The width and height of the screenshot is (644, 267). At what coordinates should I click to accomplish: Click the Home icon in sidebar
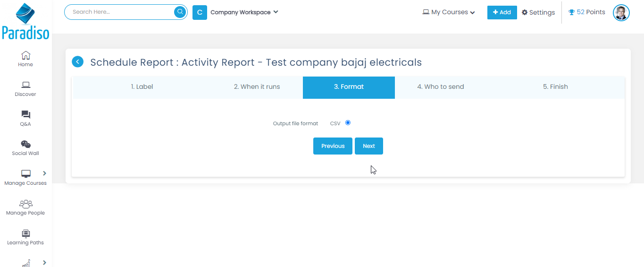tap(25, 55)
